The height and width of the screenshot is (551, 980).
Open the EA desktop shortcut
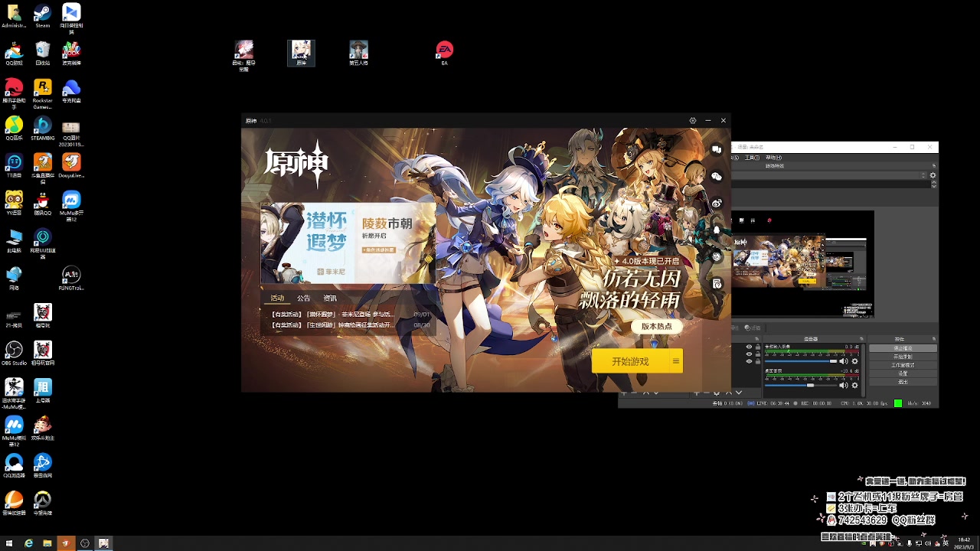point(444,52)
